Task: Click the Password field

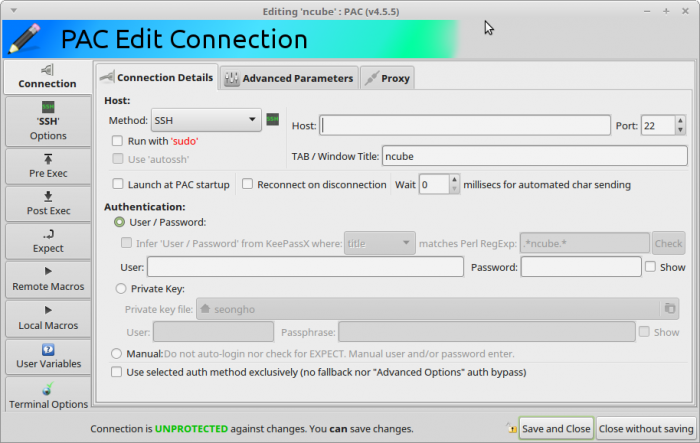Action: [x=581, y=267]
